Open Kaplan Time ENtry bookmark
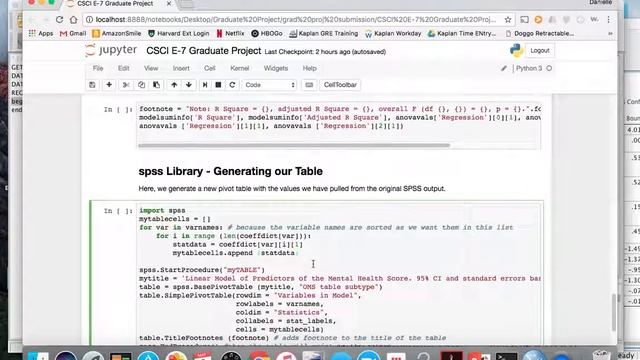Viewport: 640px width, 360px height. 462,33
